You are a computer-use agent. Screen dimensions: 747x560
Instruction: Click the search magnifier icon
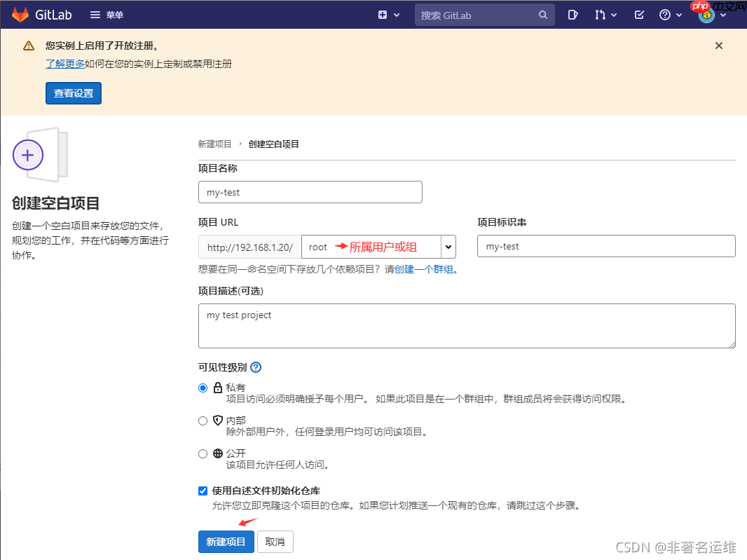point(542,14)
